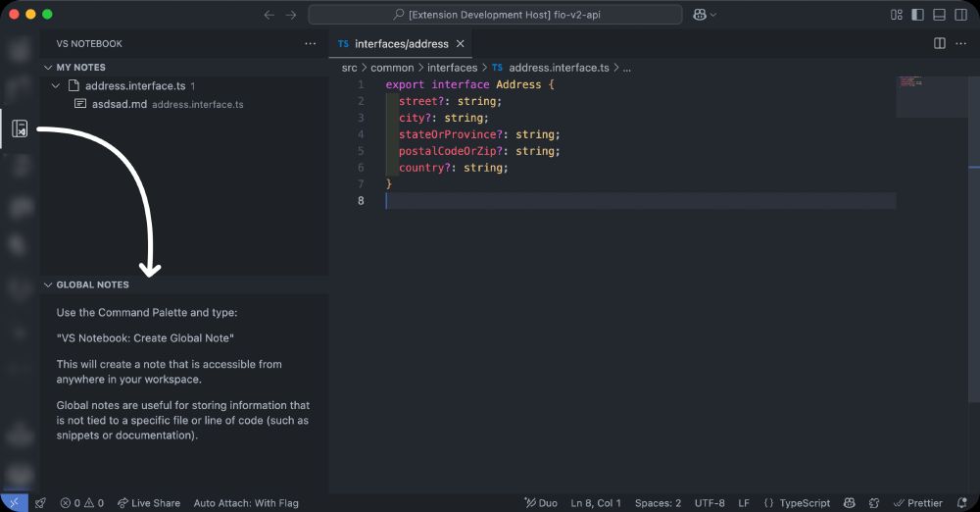980x512 pixels.
Task: Collapse the GLOBAL NOTES section
Action: (48, 284)
